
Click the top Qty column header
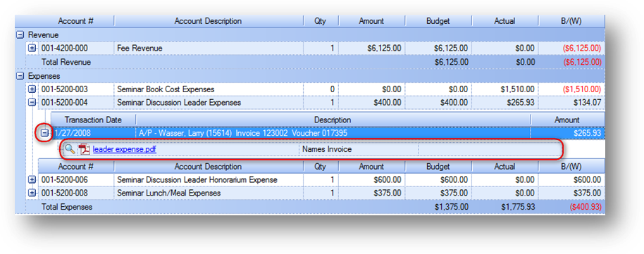[x=321, y=21]
